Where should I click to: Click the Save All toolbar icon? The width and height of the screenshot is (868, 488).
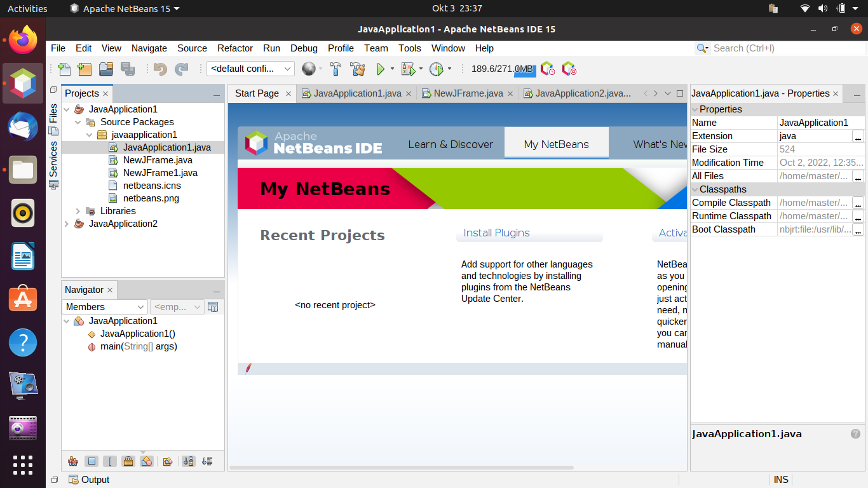tap(128, 69)
